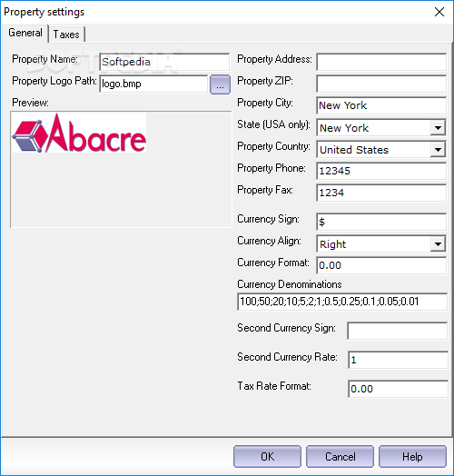Open Help for property settings
The width and height of the screenshot is (454, 476).
point(412,456)
